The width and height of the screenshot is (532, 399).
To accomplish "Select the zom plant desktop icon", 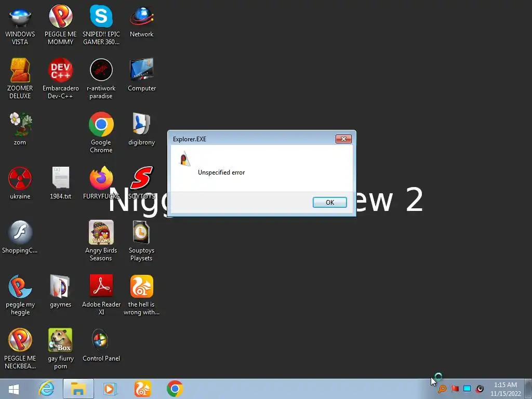I will click(20, 129).
